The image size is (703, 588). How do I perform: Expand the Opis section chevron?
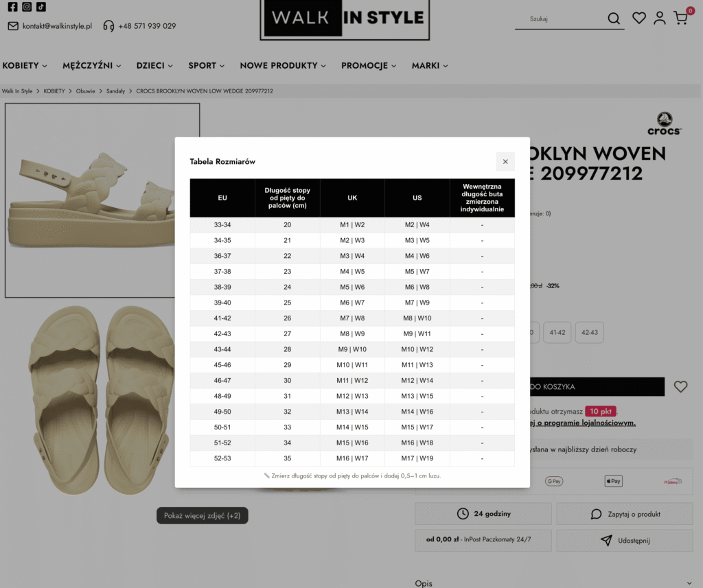[689, 583]
